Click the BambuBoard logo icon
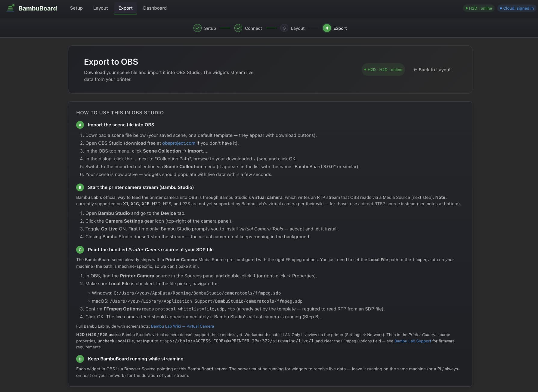Image resolution: width=538 pixels, height=392 pixels. coord(11,8)
